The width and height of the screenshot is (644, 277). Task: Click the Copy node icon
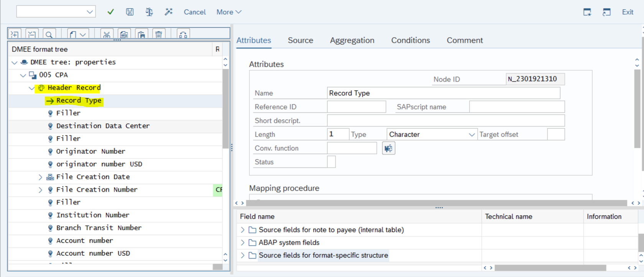[124, 35]
